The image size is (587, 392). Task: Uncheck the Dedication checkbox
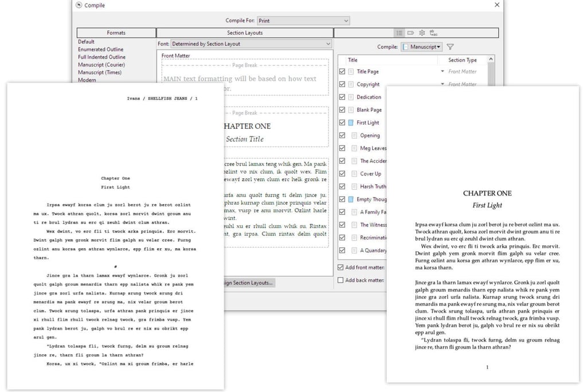pos(342,97)
